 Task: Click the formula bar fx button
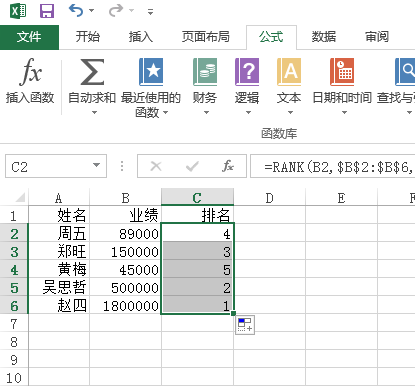(x=228, y=166)
